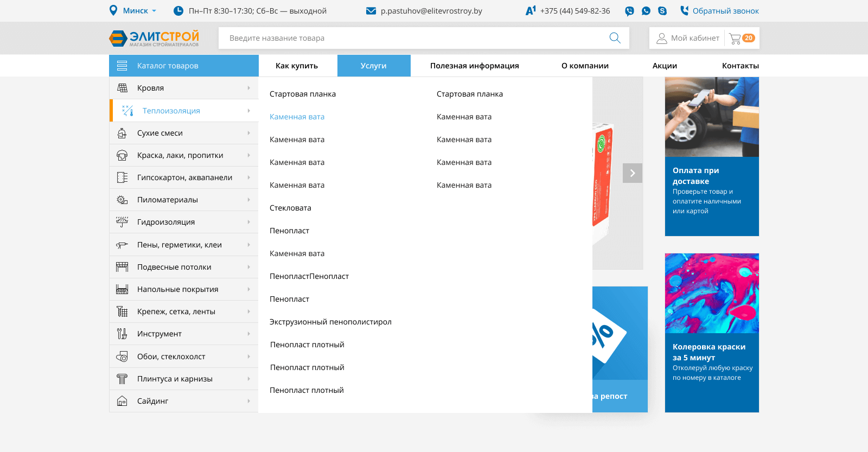Click the Обратный звонок link

coord(725,11)
